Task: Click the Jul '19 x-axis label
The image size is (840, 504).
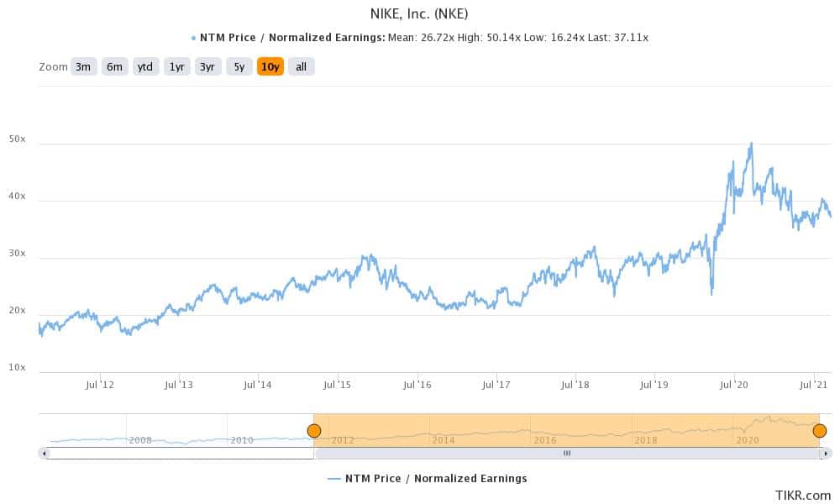Action: [654, 385]
